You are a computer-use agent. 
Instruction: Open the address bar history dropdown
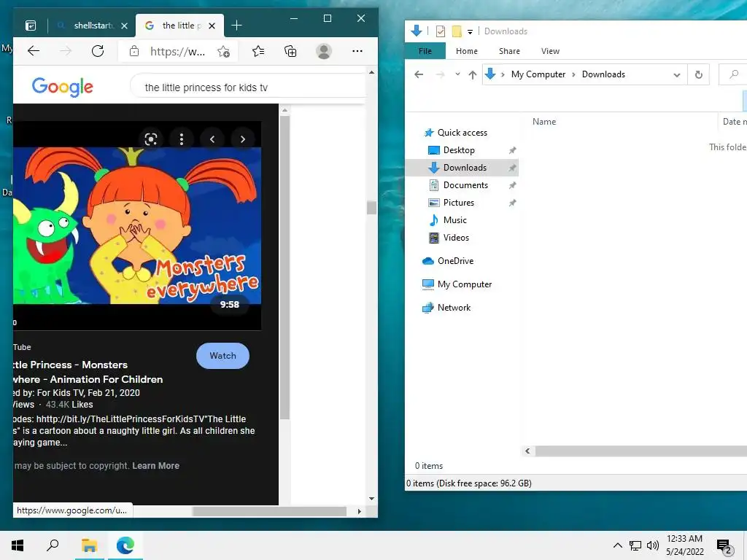click(x=677, y=75)
